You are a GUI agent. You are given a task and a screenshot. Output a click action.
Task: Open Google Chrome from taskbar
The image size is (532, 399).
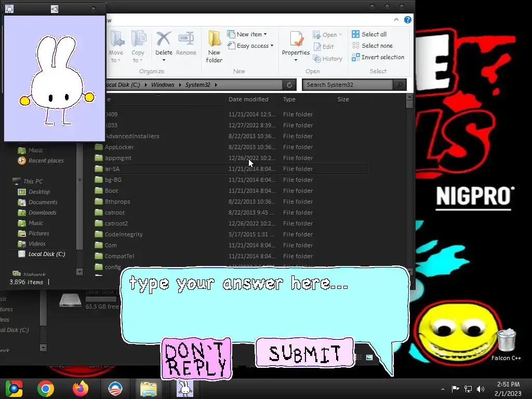point(46,389)
